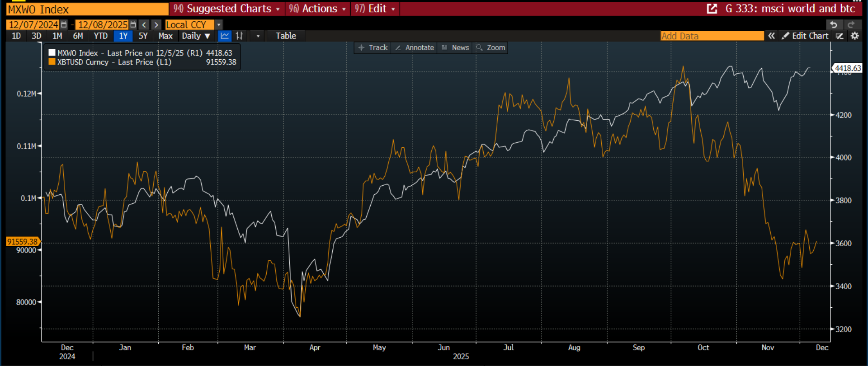Screen dimensions: 868x366
Task: Open the Actions menu
Action: [318, 9]
